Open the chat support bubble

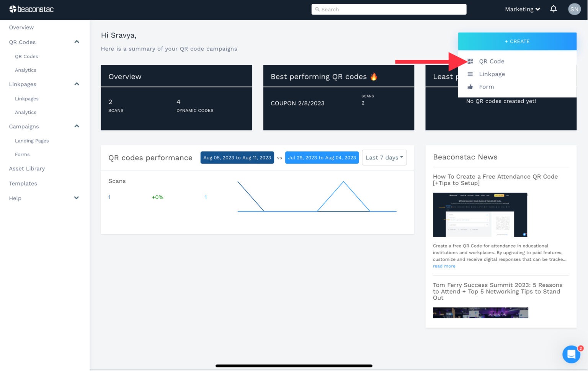(x=571, y=354)
